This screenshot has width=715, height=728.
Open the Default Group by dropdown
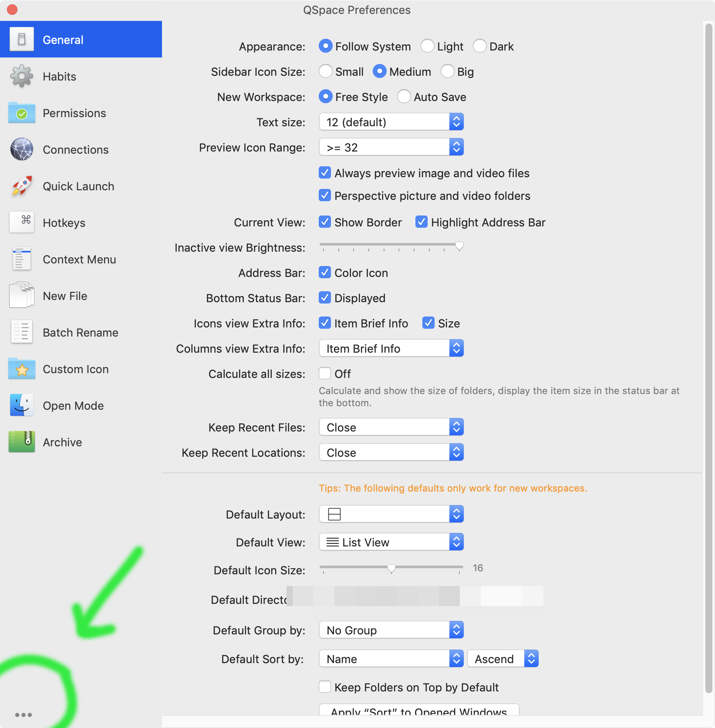[391, 630]
